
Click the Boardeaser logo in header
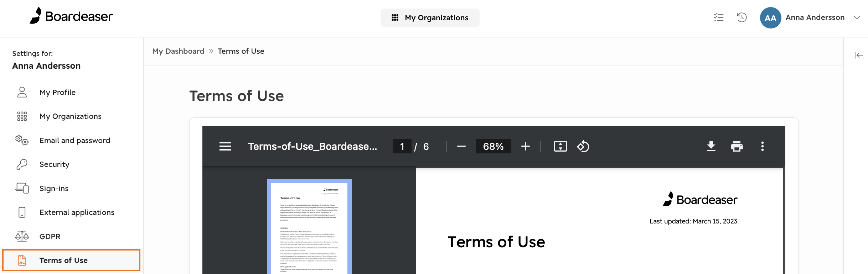coord(71,16)
